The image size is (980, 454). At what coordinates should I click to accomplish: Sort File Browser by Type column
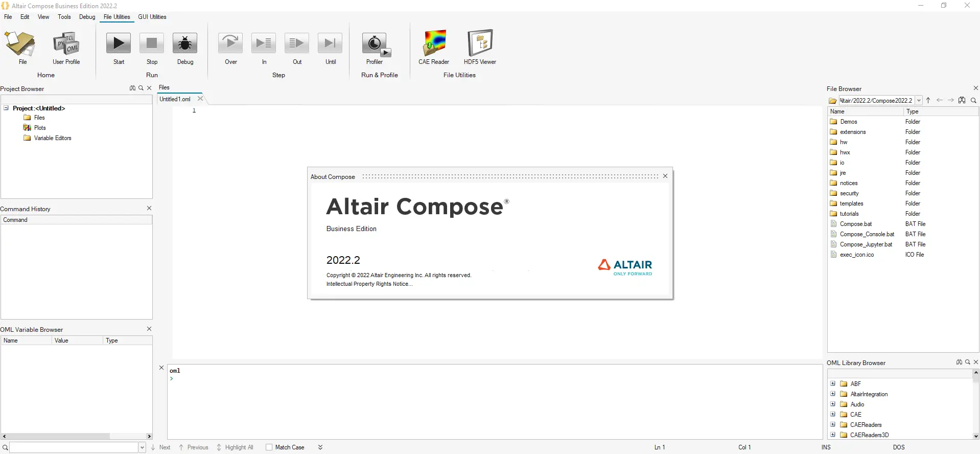(x=941, y=111)
